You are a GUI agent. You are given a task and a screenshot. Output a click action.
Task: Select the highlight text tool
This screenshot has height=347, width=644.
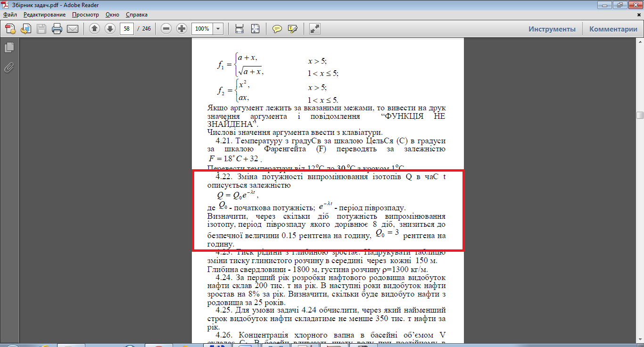click(292, 29)
